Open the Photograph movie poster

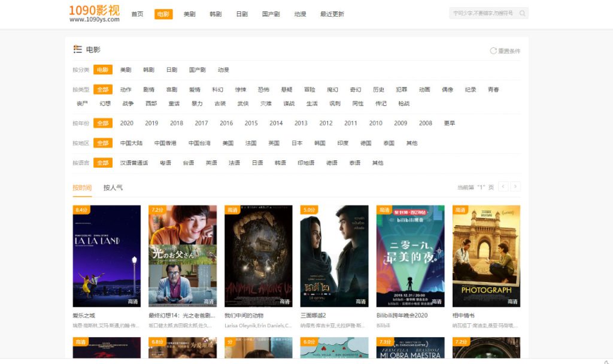(x=486, y=256)
